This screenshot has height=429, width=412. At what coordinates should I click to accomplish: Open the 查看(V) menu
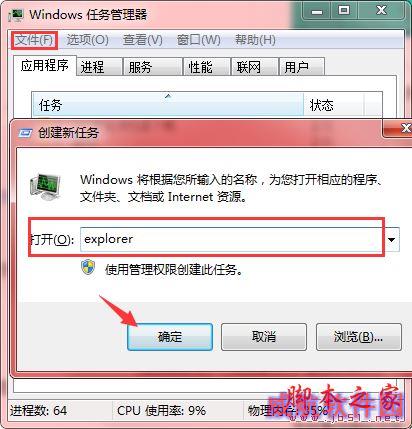pyautogui.click(x=143, y=40)
